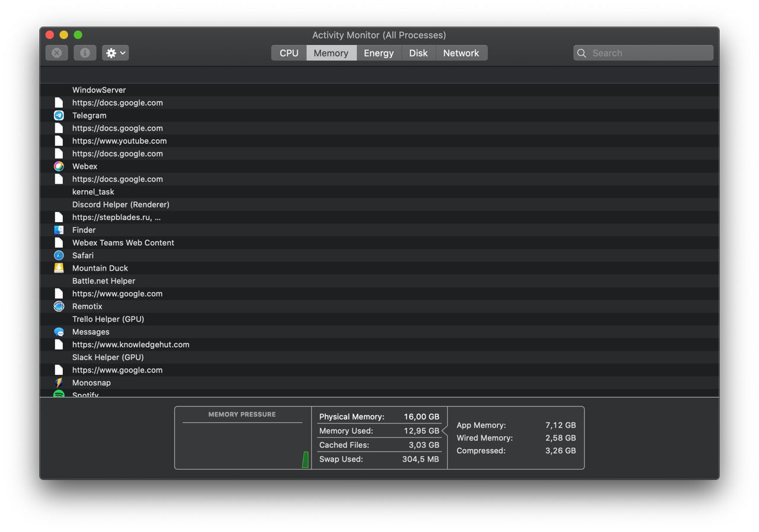Select Trello Helper (GPU) row

point(379,319)
